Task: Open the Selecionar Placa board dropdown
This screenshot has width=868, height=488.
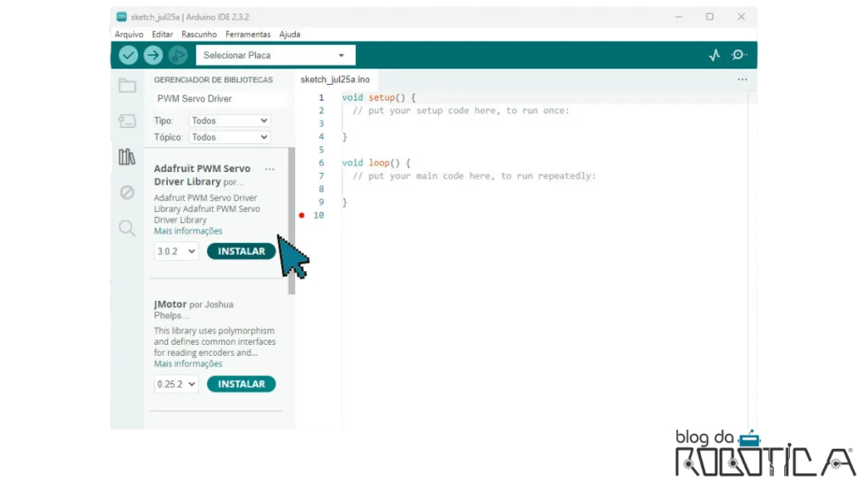Action: tap(275, 55)
